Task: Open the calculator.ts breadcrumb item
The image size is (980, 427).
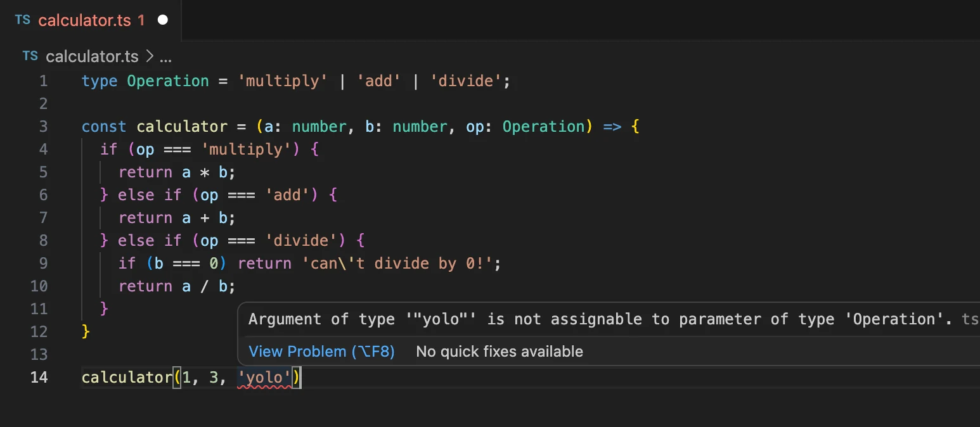Action: pyautogui.click(x=92, y=57)
